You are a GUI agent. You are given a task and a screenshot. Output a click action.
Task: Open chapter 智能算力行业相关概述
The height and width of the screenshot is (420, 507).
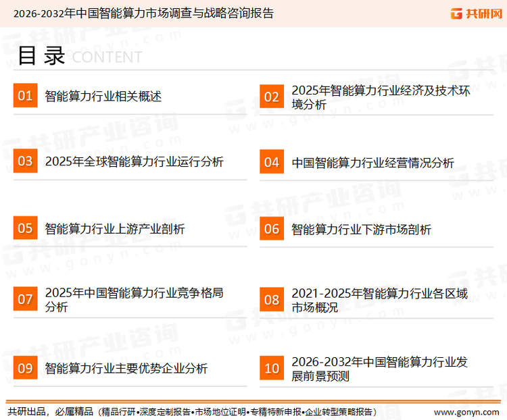click(x=103, y=97)
